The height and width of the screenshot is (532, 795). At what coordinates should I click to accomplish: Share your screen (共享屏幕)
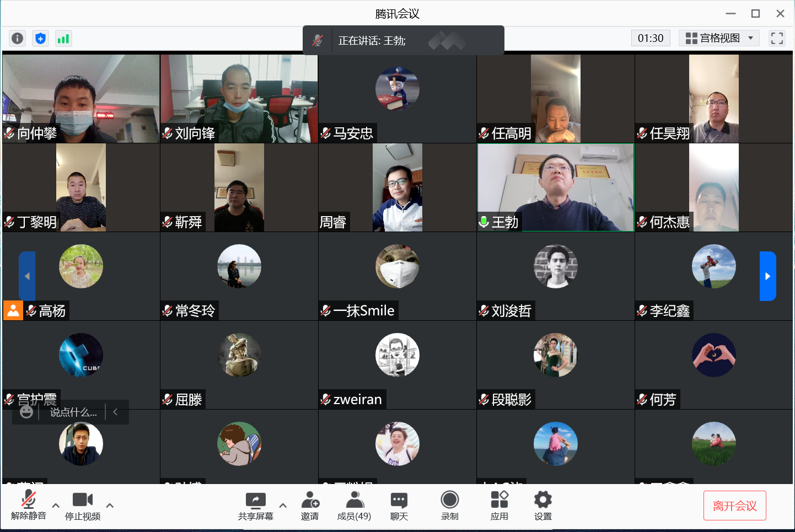(x=255, y=506)
